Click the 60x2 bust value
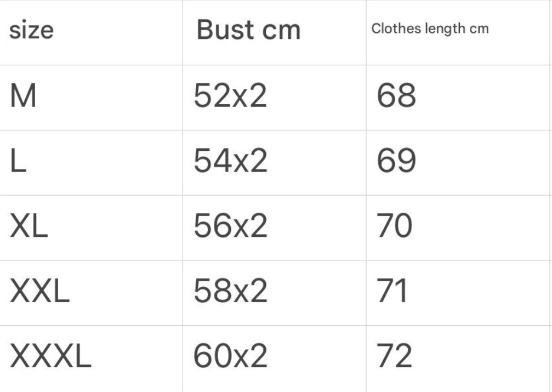 (x=230, y=357)
